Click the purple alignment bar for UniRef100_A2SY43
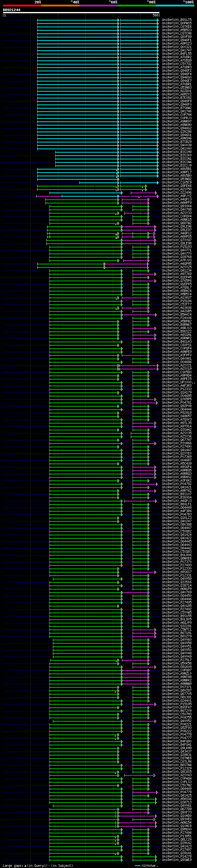 coord(140,775)
